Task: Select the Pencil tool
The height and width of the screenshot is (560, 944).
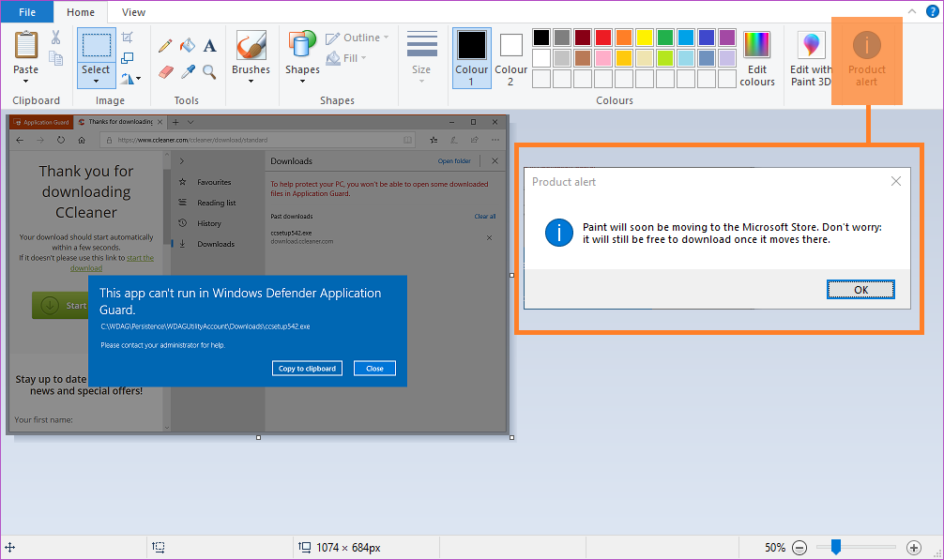Action: click(x=165, y=46)
